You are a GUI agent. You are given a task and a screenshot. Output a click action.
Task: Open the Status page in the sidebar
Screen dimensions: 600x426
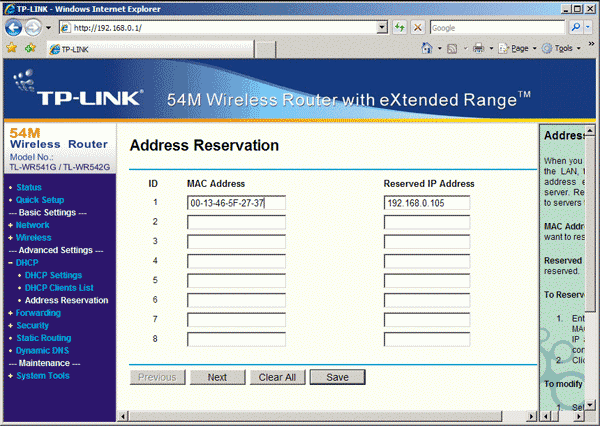(x=29, y=188)
